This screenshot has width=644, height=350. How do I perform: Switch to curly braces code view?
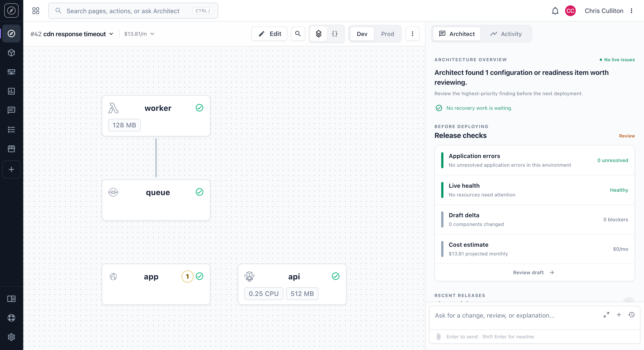coord(335,34)
